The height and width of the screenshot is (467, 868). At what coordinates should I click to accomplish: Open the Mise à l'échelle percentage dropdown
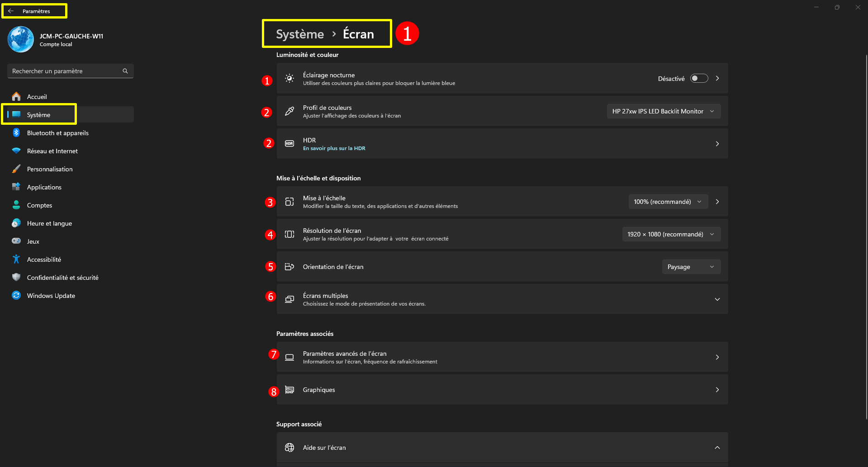coord(667,202)
